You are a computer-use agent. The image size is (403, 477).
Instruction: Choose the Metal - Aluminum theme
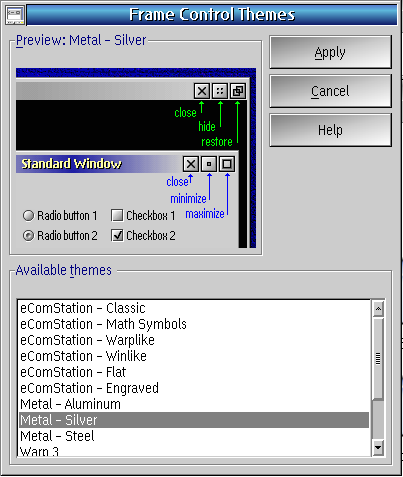[194, 404]
